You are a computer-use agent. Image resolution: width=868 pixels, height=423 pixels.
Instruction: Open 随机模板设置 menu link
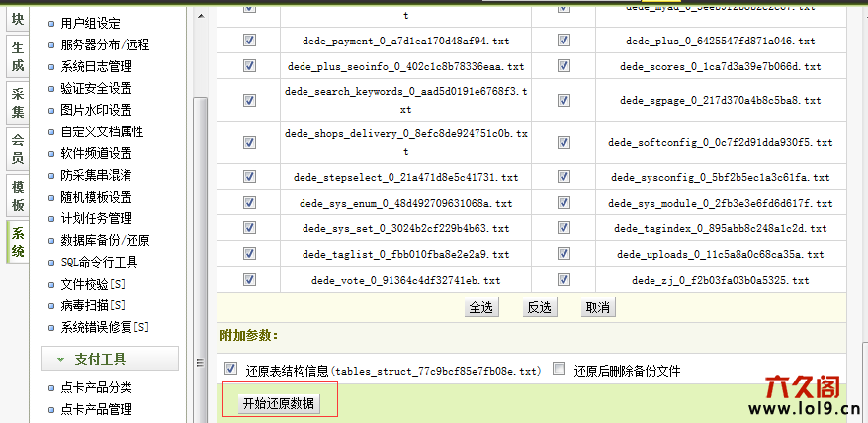[x=96, y=197]
